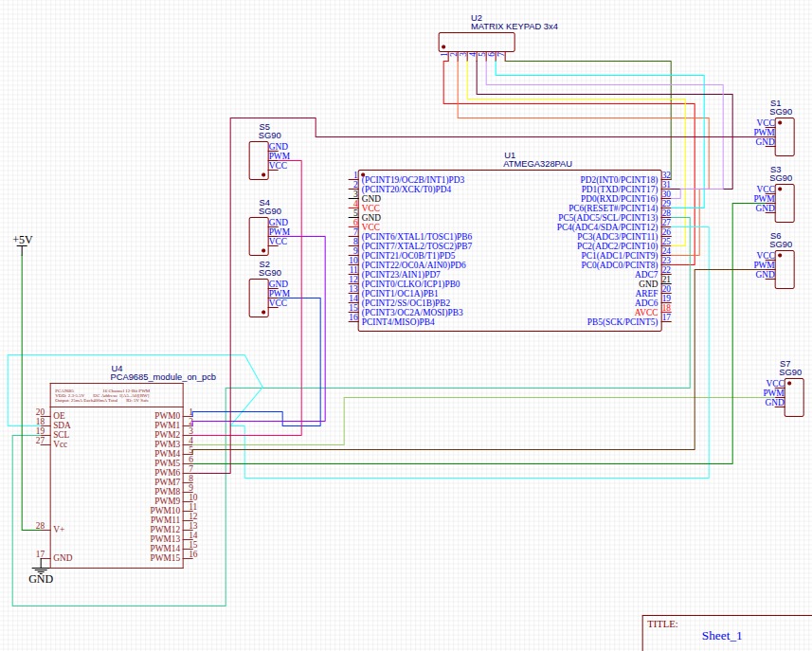Select the PCA9685_module_on_pcb label
Viewport: 812px width, 651px height.
pyautogui.click(x=163, y=377)
